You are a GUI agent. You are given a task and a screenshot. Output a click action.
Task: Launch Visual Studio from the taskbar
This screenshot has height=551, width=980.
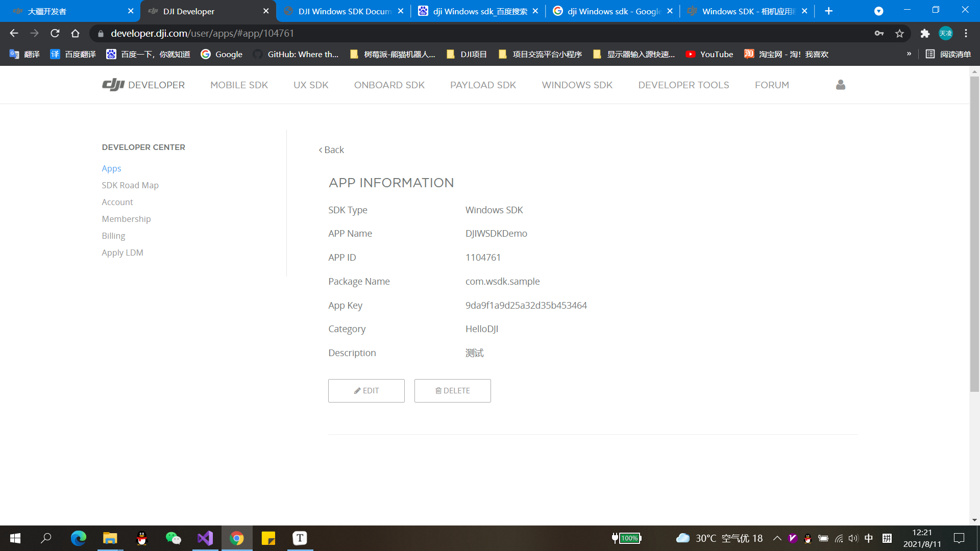coord(205,538)
